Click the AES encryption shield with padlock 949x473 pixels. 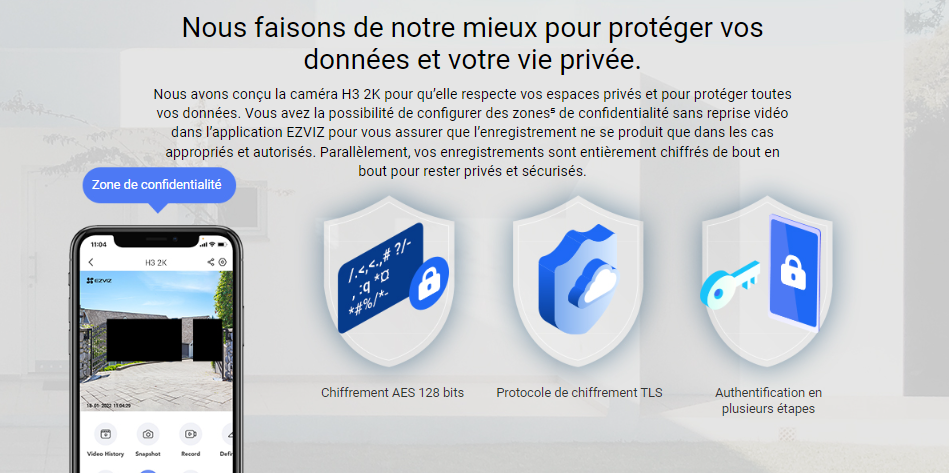[x=390, y=281]
